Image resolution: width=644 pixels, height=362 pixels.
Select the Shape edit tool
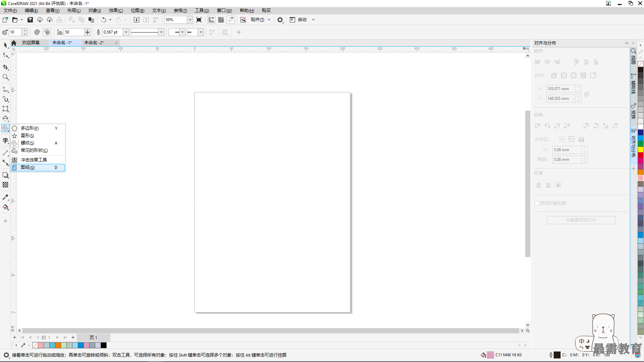[5, 55]
